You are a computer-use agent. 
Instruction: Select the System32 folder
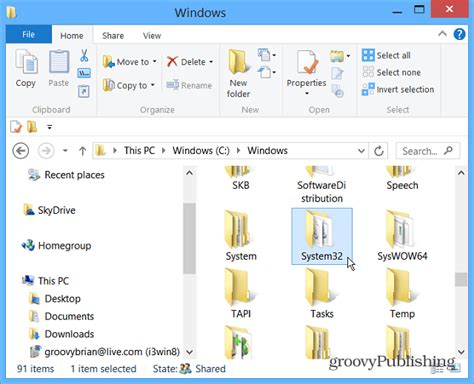(322, 236)
